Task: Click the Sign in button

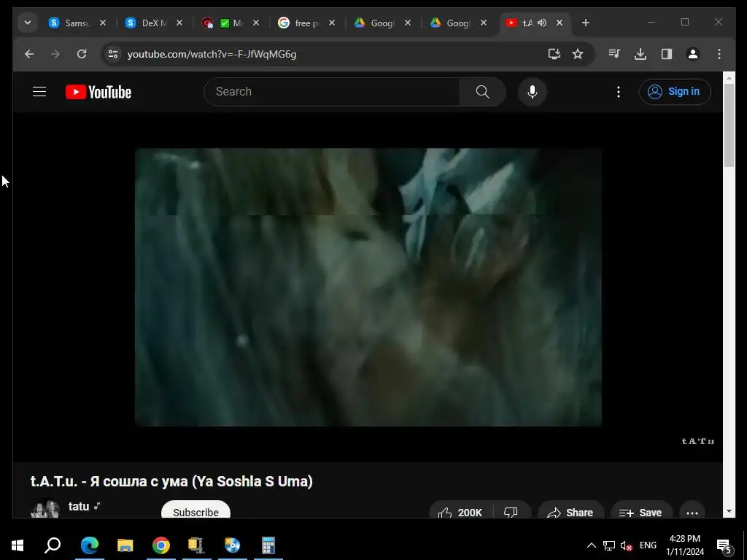Action: click(x=675, y=91)
